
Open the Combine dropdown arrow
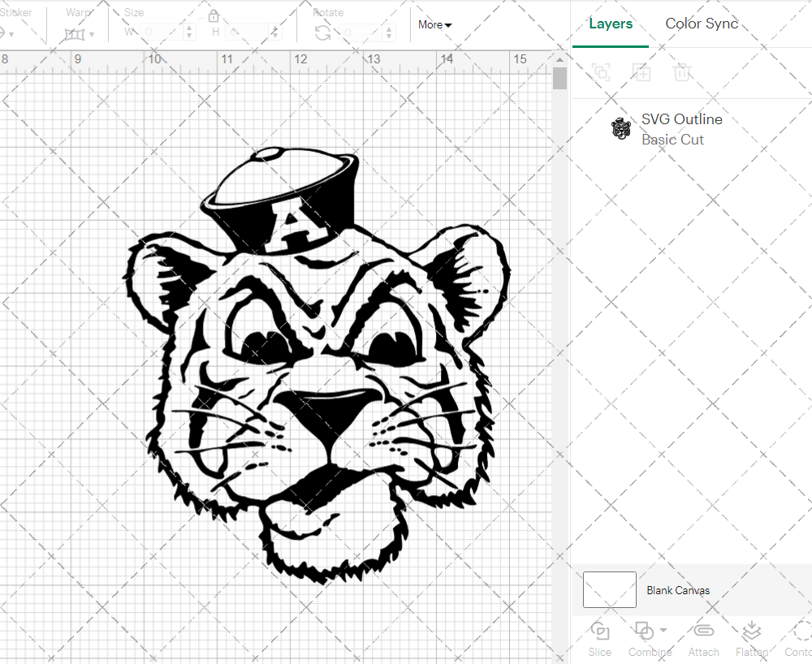pyautogui.click(x=663, y=629)
